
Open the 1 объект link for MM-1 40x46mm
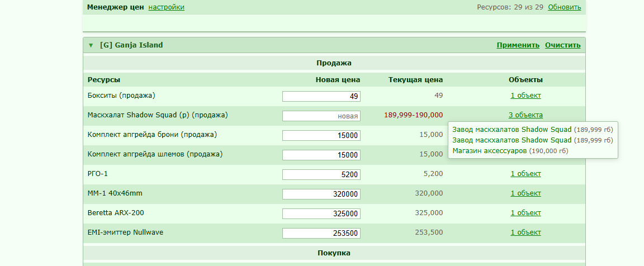525,193
